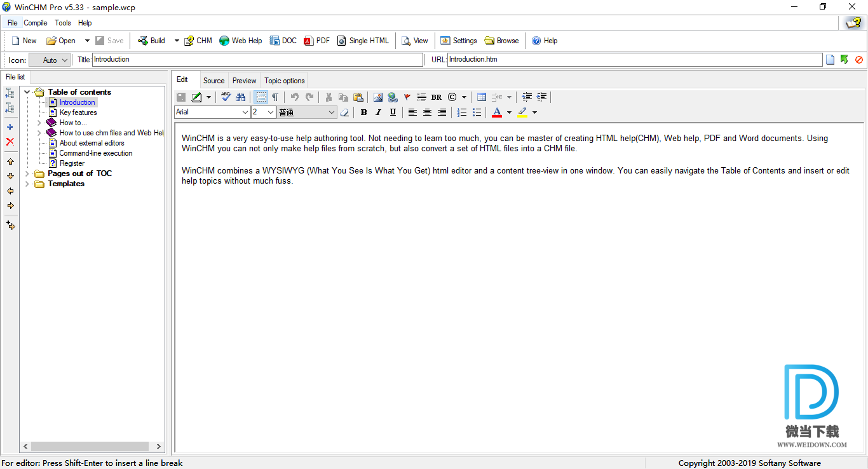Click the Undo arrow in editor toolbar

(294, 97)
